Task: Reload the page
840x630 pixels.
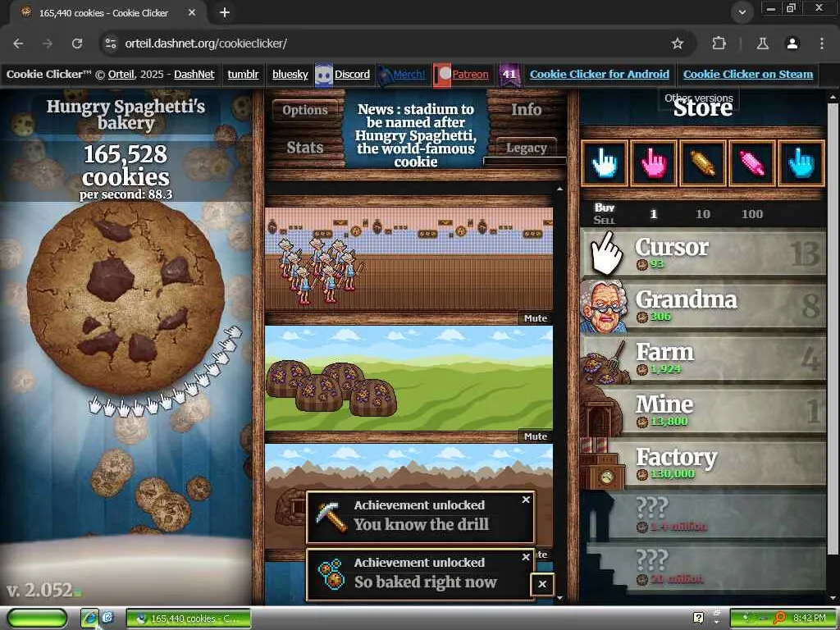Action: [x=77, y=43]
